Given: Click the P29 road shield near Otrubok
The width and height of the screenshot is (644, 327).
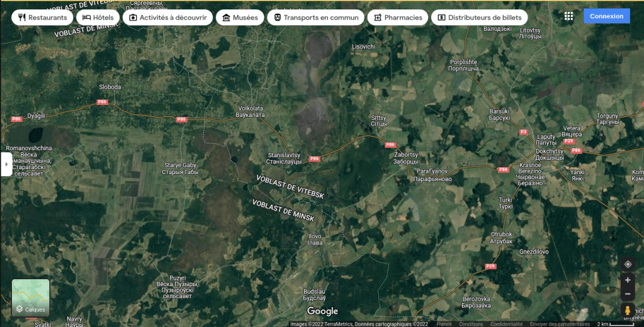Looking at the screenshot, I should [x=490, y=267].
